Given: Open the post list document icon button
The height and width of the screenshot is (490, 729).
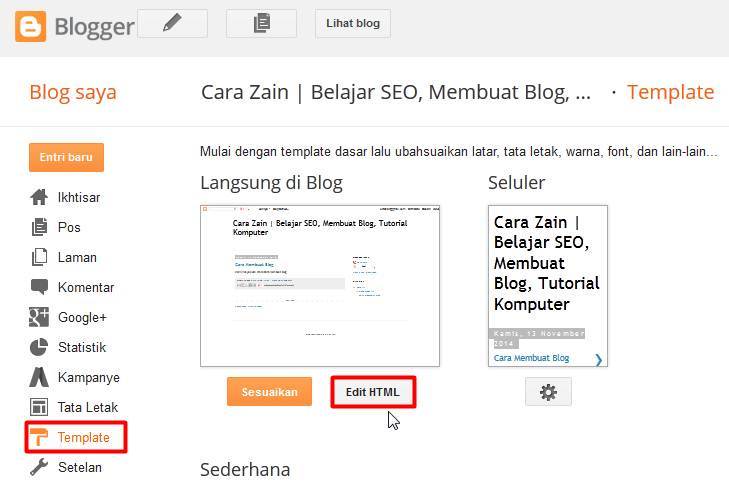Looking at the screenshot, I should 262,23.
